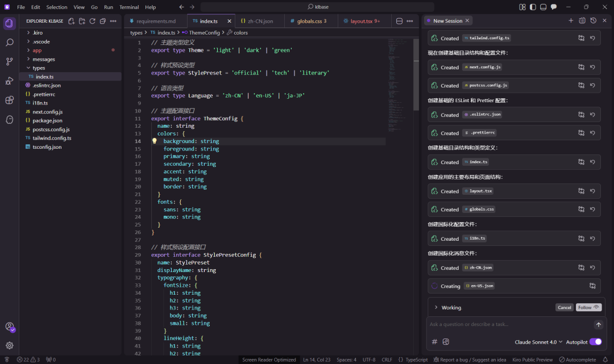This screenshot has height=364, width=614.
Task: Click the lightbulb icon on line 14
Action: pyautogui.click(x=154, y=141)
